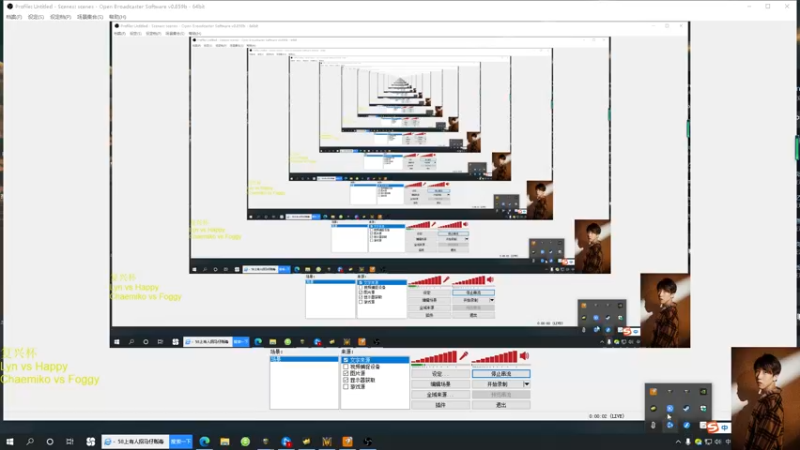Open first menu (F) in top OBS menu bar

point(14,17)
